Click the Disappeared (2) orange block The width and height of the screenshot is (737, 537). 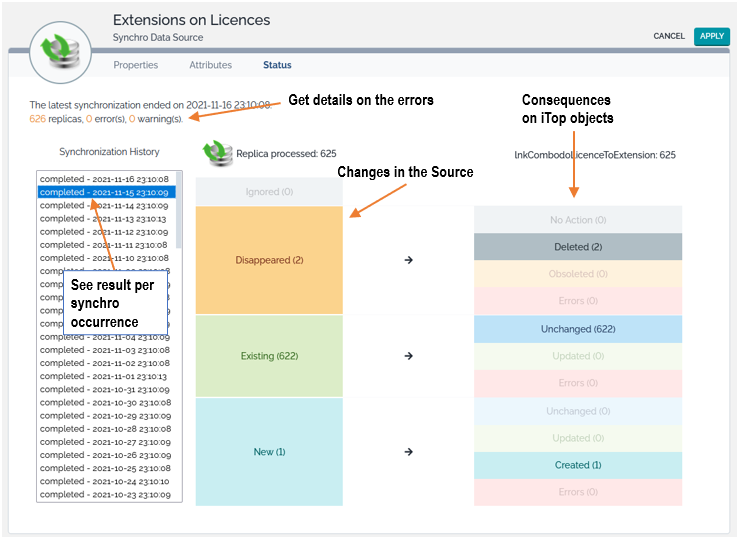click(269, 260)
